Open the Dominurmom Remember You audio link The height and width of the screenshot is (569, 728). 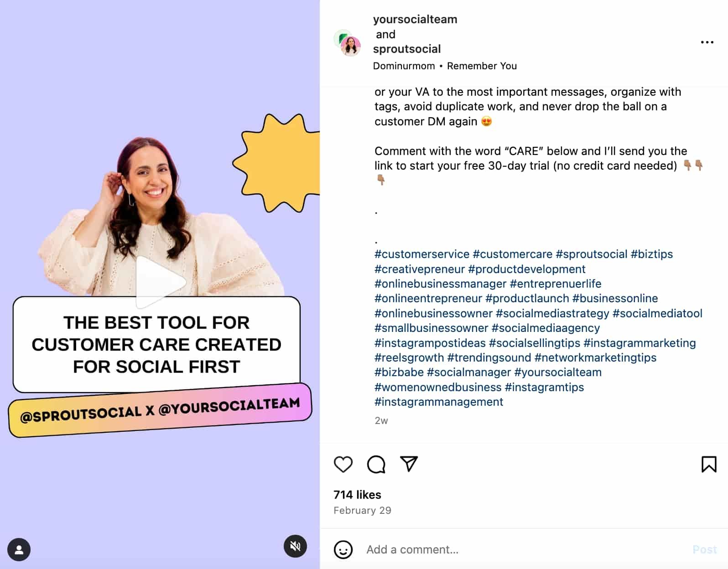(x=445, y=66)
